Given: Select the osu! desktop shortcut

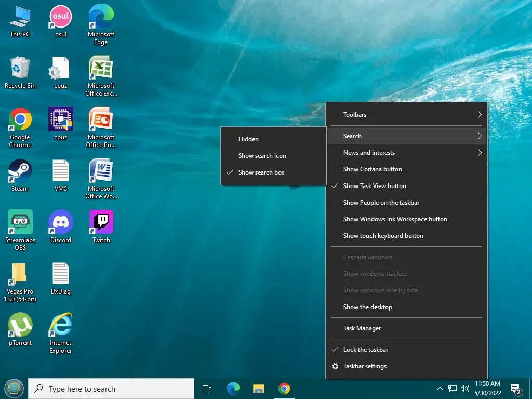Looking at the screenshot, I should coord(61,21).
